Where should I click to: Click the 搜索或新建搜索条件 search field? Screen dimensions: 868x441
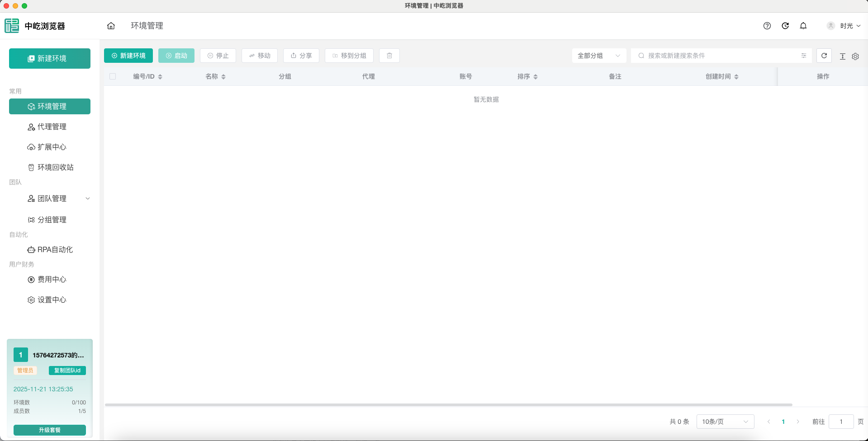coord(719,56)
